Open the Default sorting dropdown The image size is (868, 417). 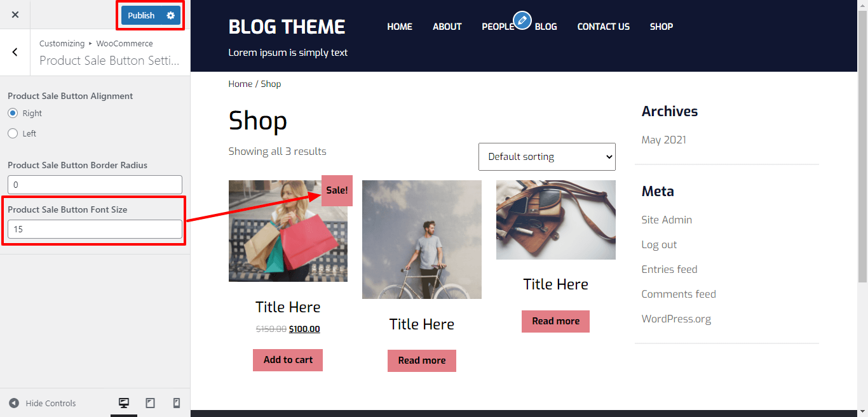pyautogui.click(x=547, y=157)
